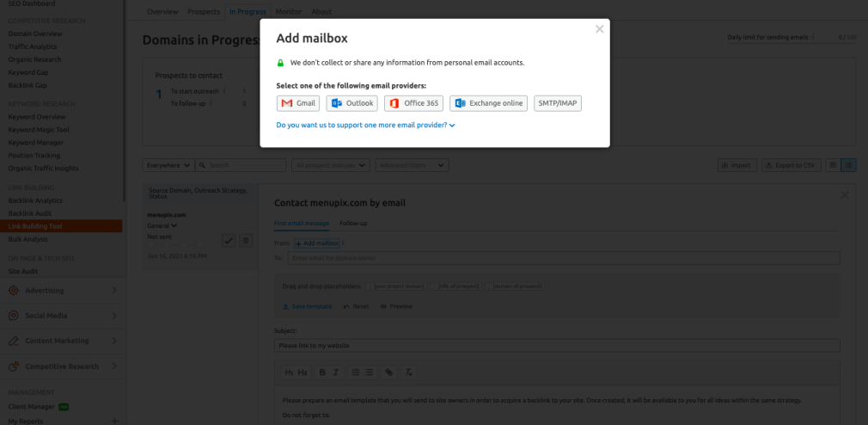The width and height of the screenshot is (868, 425).
Task: Select the Outlook provider option
Action: tap(352, 103)
